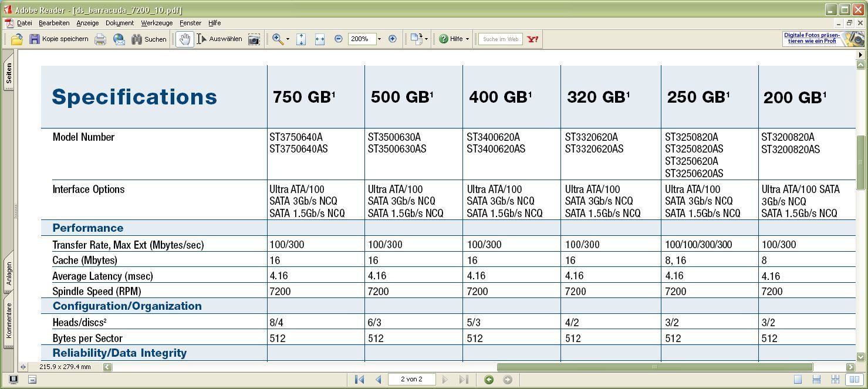The image size is (868, 389).
Task: Click the ST3750640AS model number
Action: click(x=299, y=149)
